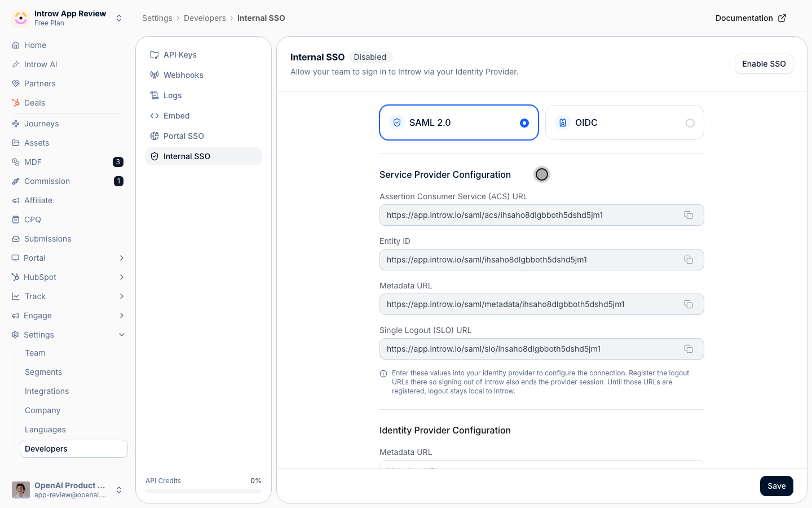
Task: Expand the Portal submenu
Action: coord(122,258)
